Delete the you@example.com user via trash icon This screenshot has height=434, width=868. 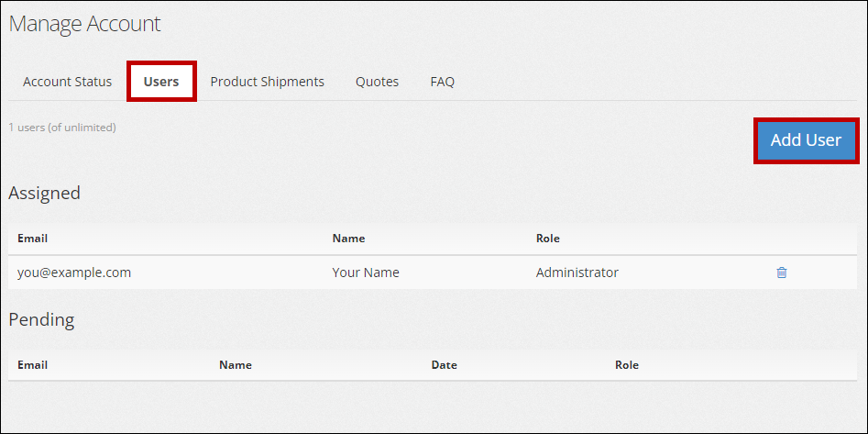pos(781,273)
